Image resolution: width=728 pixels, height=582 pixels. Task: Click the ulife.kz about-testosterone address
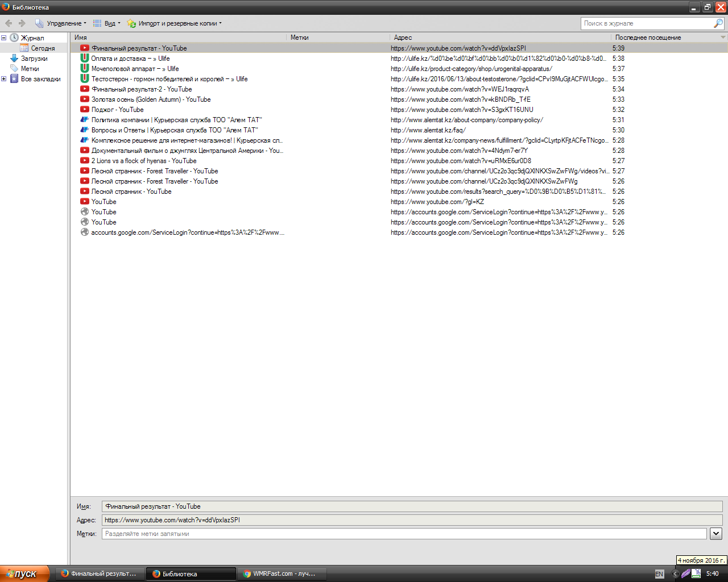coord(499,79)
